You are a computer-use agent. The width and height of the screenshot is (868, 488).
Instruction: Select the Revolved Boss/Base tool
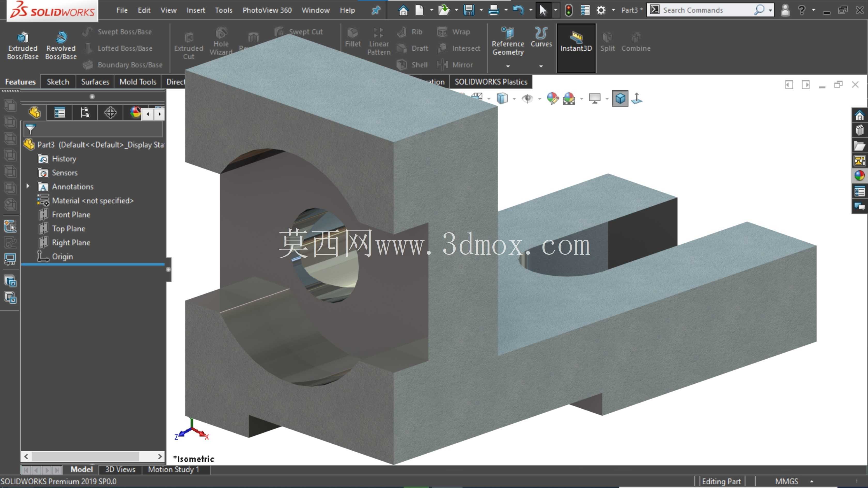(x=61, y=46)
